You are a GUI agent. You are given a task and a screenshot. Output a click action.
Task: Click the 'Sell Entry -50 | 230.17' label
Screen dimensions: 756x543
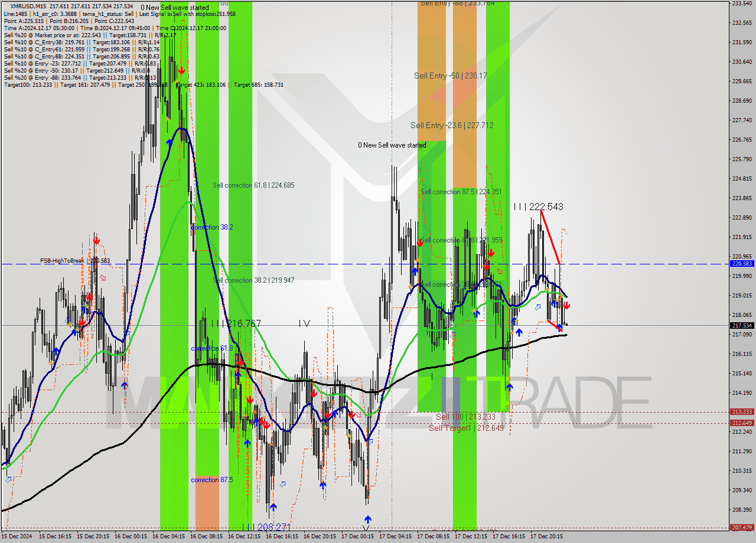pos(450,76)
